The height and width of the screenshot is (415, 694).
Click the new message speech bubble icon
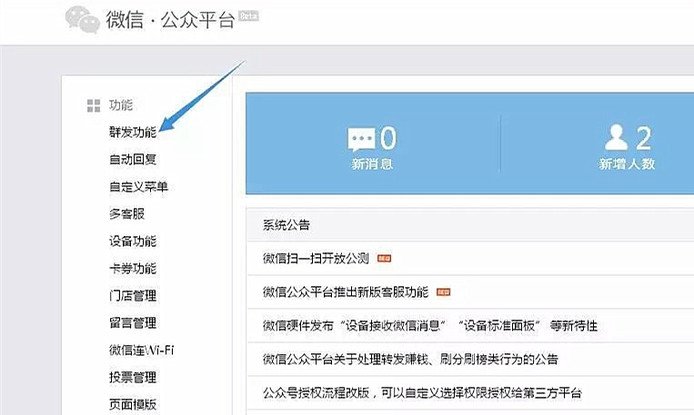point(361,139)
